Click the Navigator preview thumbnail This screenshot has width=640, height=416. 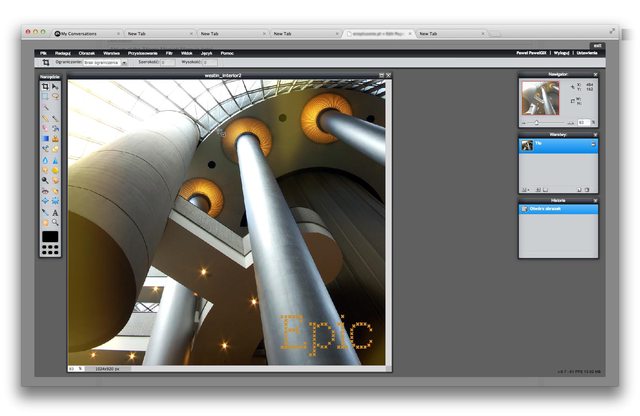[x=540, y=98]
